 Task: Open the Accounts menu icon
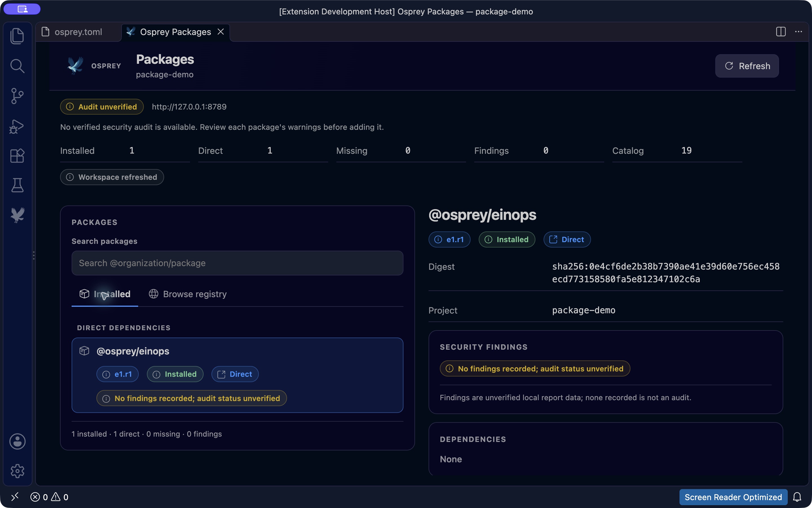pos(17,441)
